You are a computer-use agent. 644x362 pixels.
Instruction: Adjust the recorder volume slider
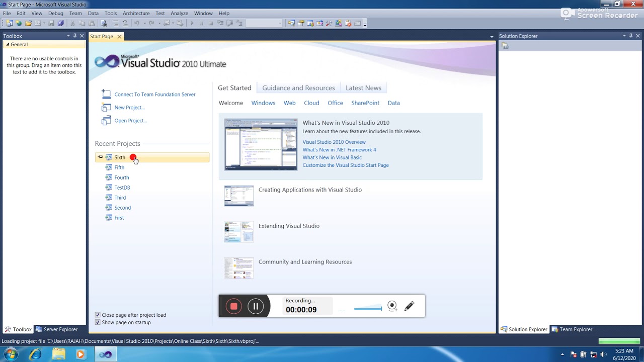(368, 308)
